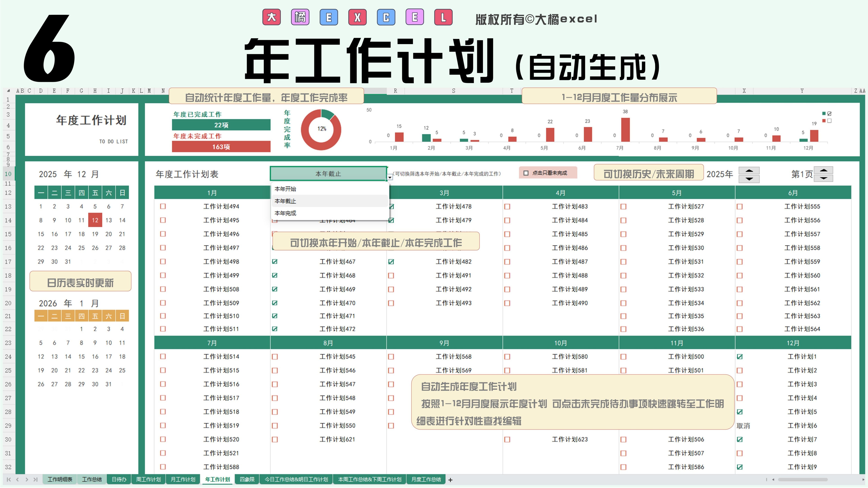Click the add new sheet plus icon
The height and width of the screenshot is (488, 868).
point(450,480)
